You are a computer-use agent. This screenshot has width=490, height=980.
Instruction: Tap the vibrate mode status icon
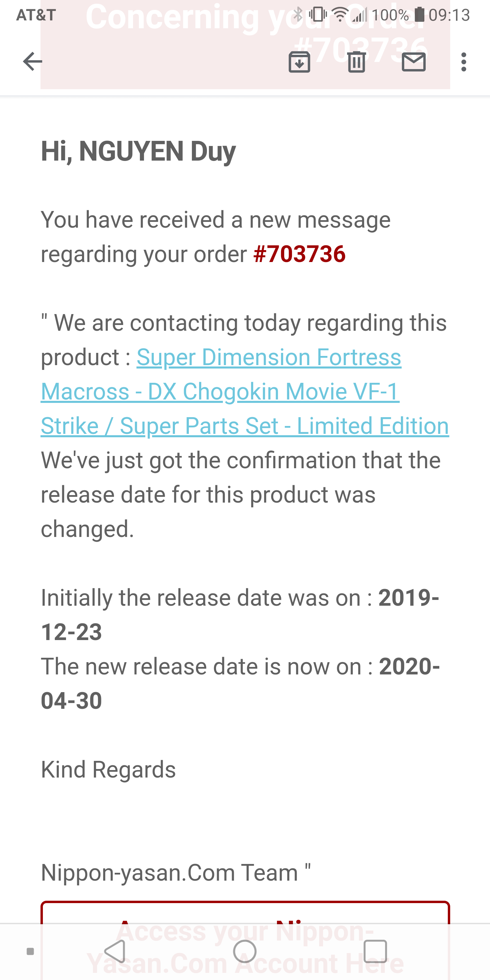pyautogui.click(x=318, y=14)
